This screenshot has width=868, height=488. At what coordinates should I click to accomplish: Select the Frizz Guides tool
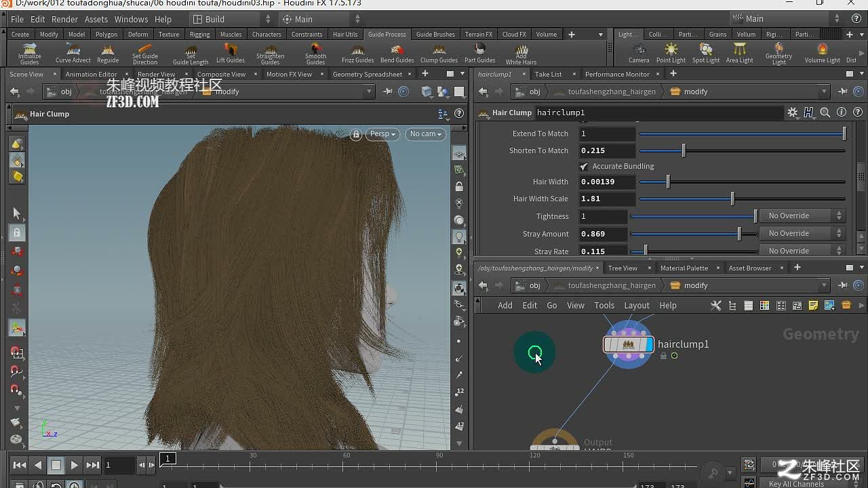[x=357, y=54]
